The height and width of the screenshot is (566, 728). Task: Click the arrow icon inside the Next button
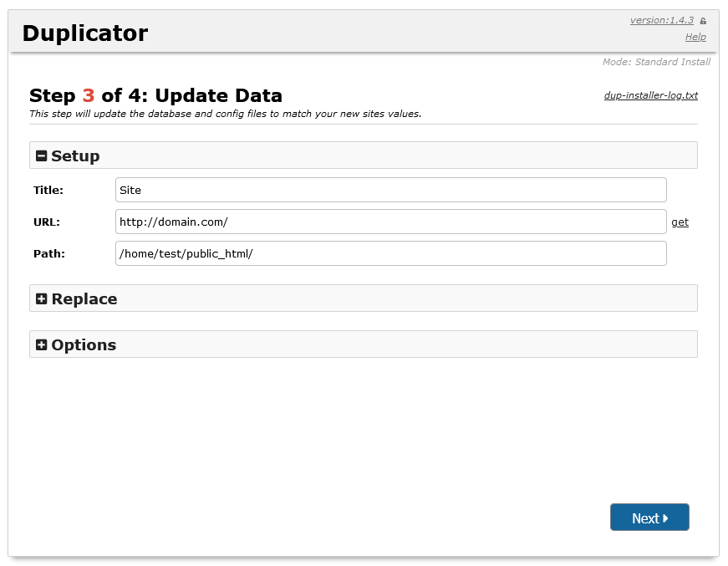click(x=664, y=518)
